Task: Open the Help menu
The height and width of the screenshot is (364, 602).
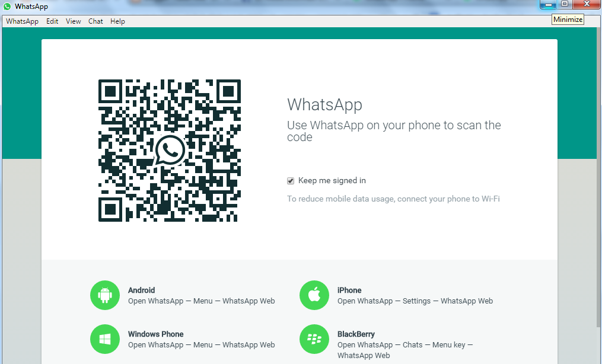Action: pyautogui.click(x=117, y=21)
